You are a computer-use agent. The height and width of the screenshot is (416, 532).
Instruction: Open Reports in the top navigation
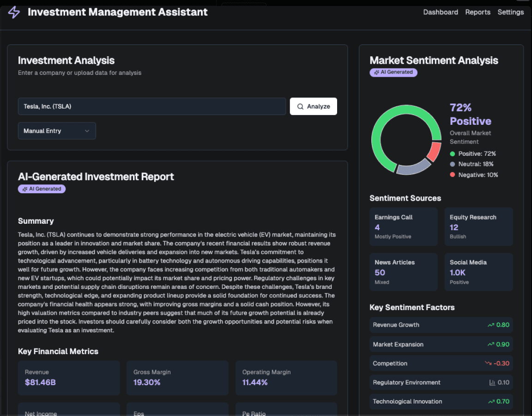[478, 12]
